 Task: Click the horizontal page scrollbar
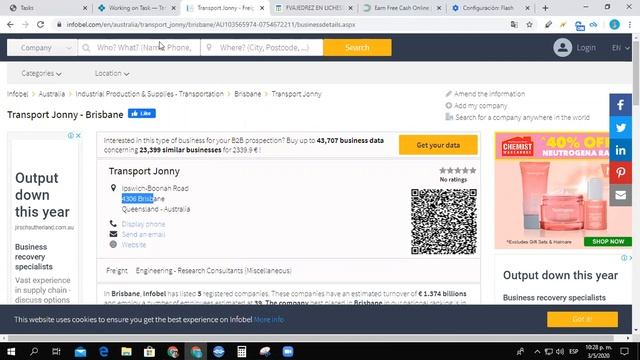click(311, 338)
